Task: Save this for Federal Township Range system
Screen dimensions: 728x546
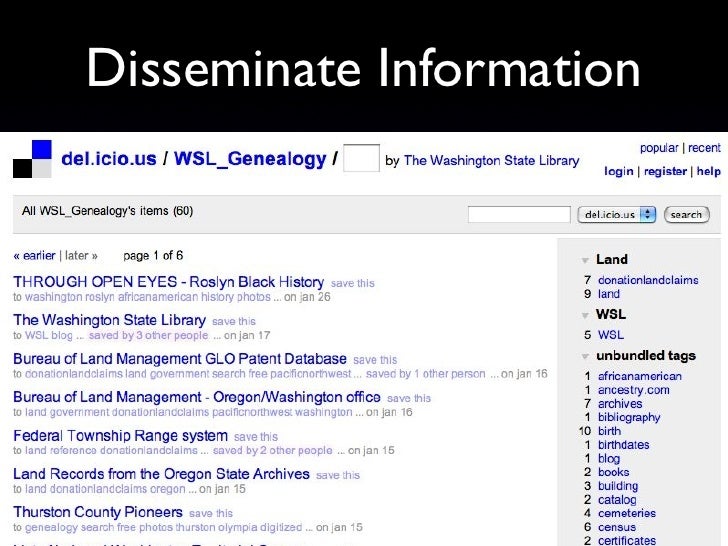Action: [x=256, y=437]
